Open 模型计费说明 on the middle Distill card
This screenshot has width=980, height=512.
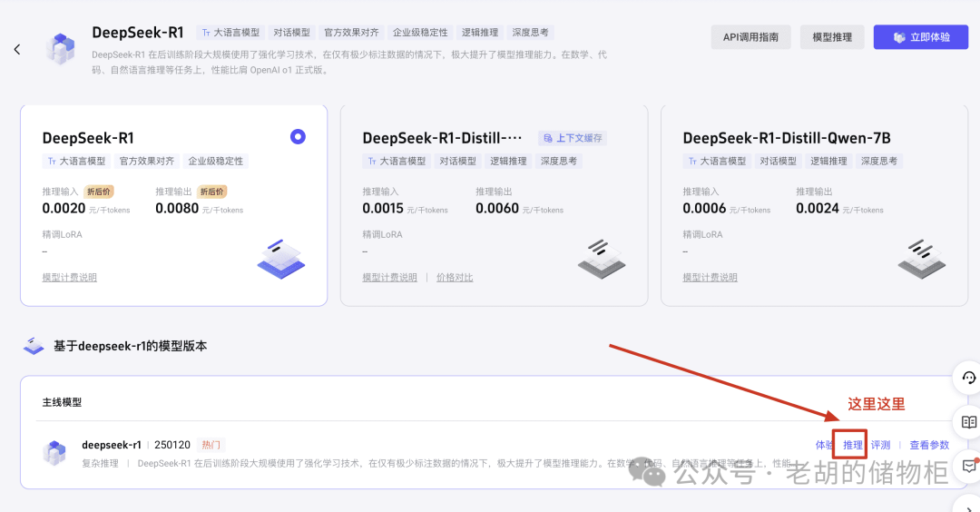coord(389,278)
